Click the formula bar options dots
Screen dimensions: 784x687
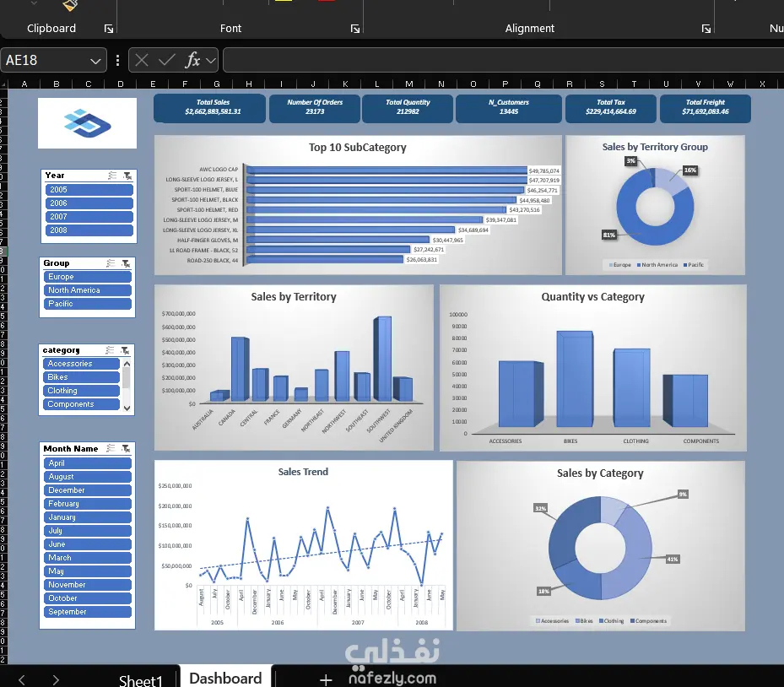click(x=117, y=61)
